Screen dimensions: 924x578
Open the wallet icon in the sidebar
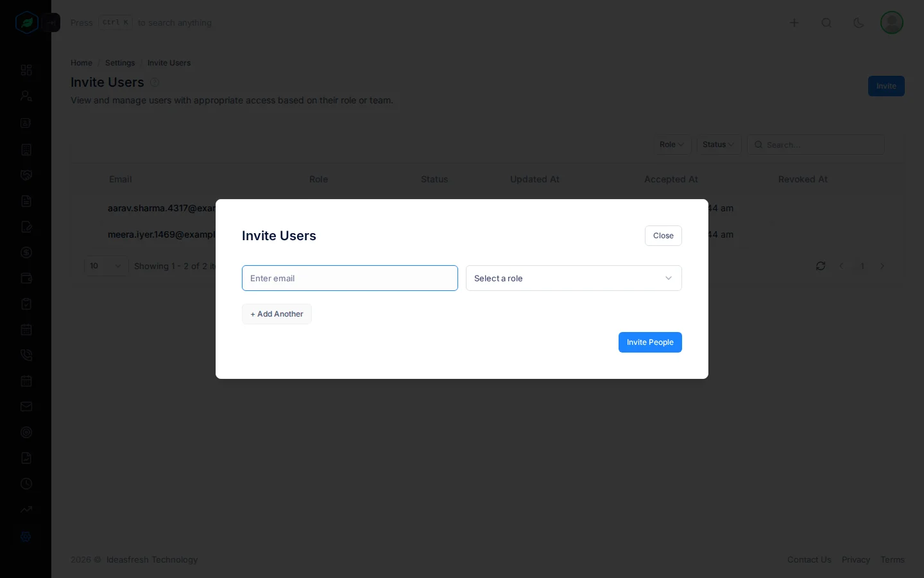pos(26,278)
